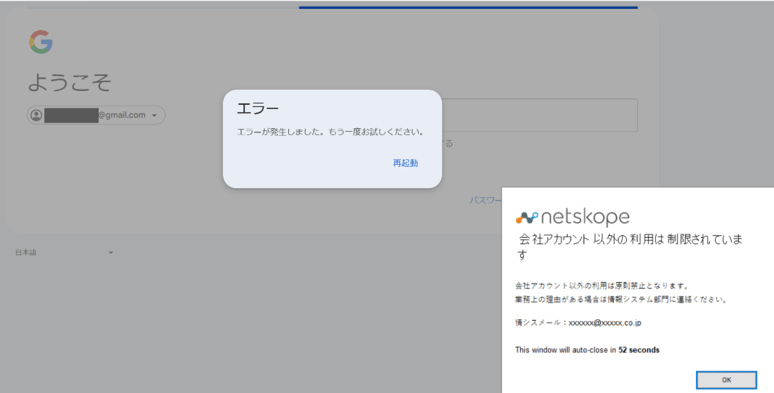Viewport: 774px width, 393px height.
Task: Open the gmail.com account chip dropdown
Action: tap(96, 115)
